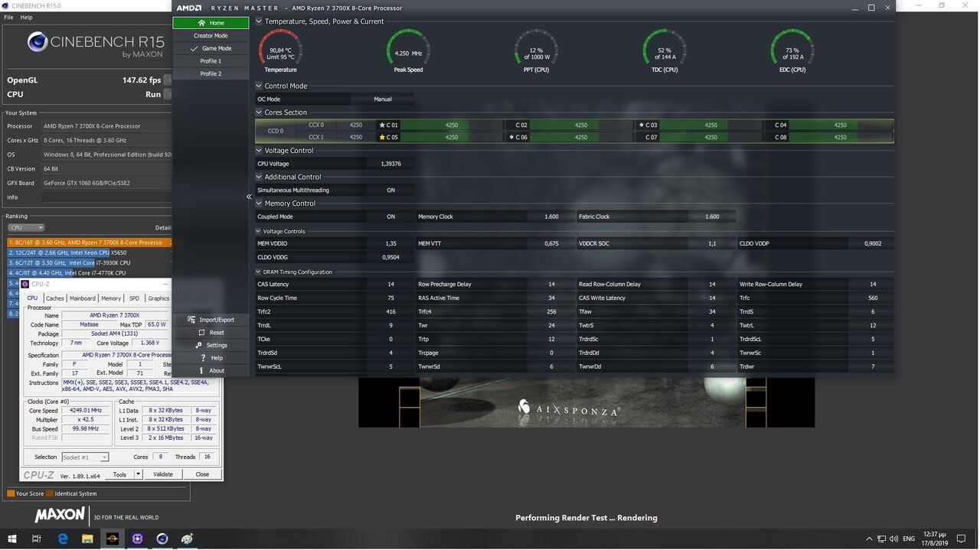Collapse the Cores Section

pyautogui.click(x=259, y=112)
